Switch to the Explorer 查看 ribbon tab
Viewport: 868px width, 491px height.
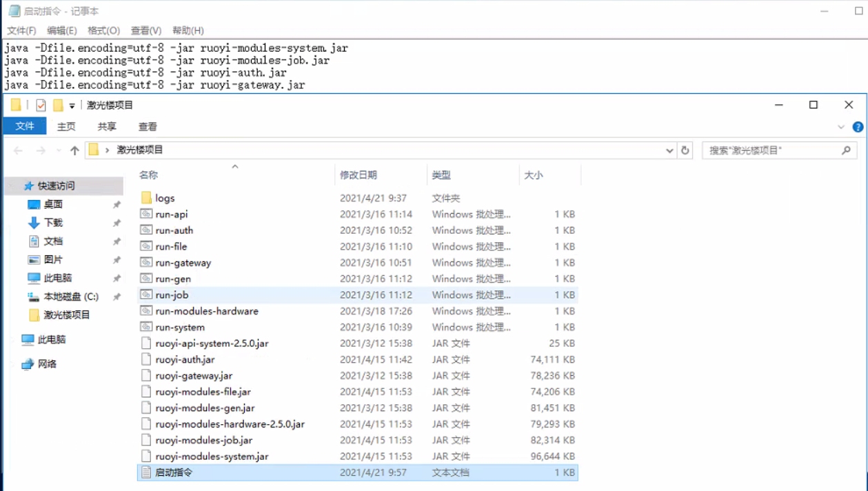(148, 127)
